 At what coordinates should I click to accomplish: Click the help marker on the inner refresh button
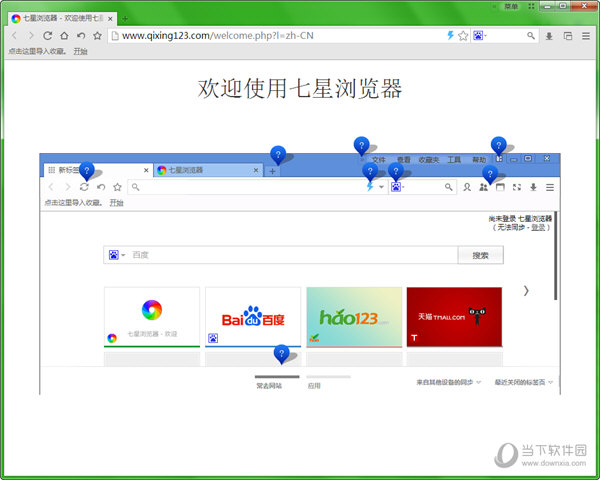86,171
